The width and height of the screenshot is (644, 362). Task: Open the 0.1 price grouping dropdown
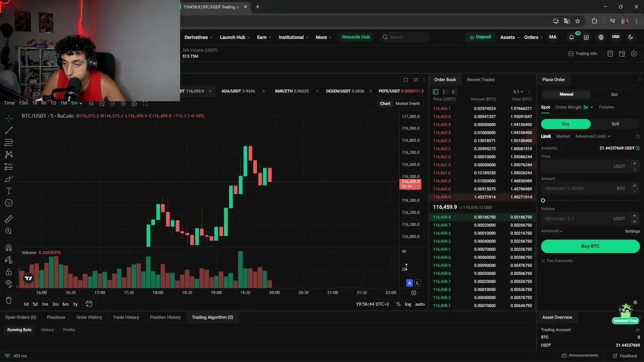pyautogui.click(x=518, y=92)
